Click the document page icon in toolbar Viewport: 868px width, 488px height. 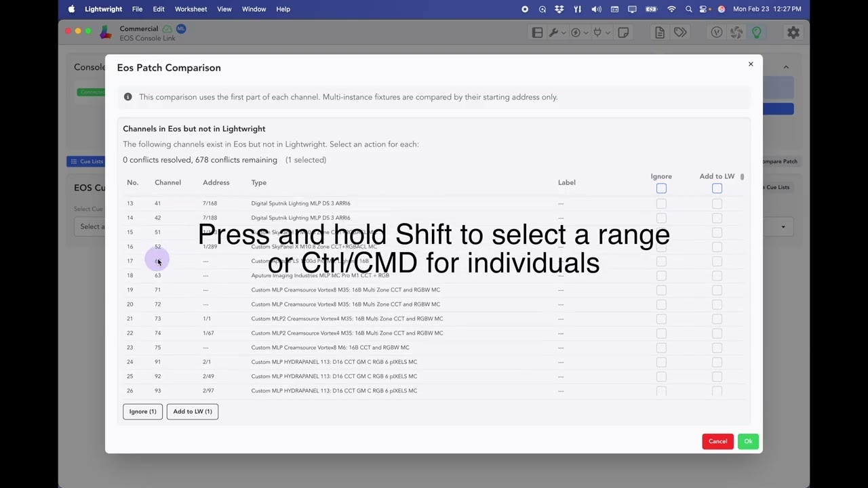[x=660, y=33]
